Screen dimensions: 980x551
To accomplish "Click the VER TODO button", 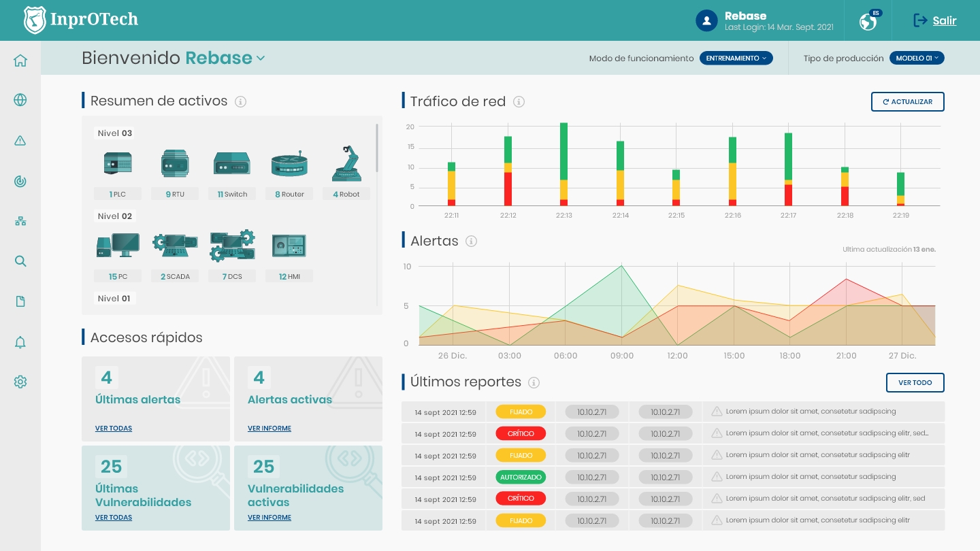I will (x=915, y=383).
